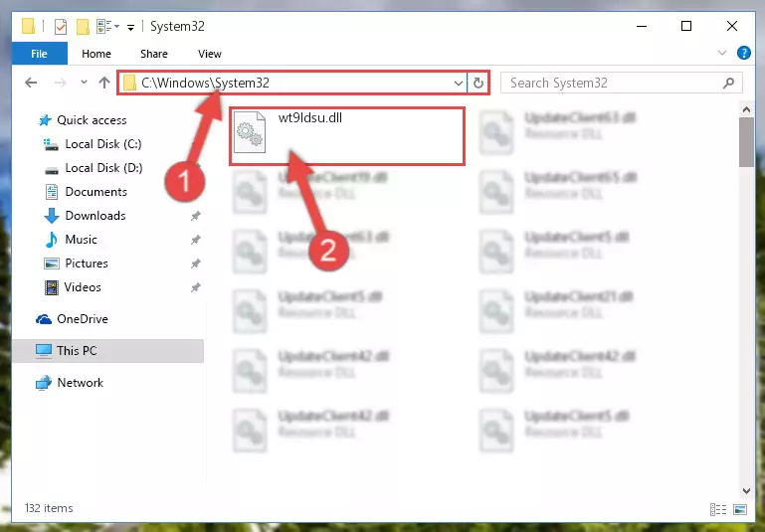
Task: Maximize the System32 window
Action: click(x=686, y=26)
